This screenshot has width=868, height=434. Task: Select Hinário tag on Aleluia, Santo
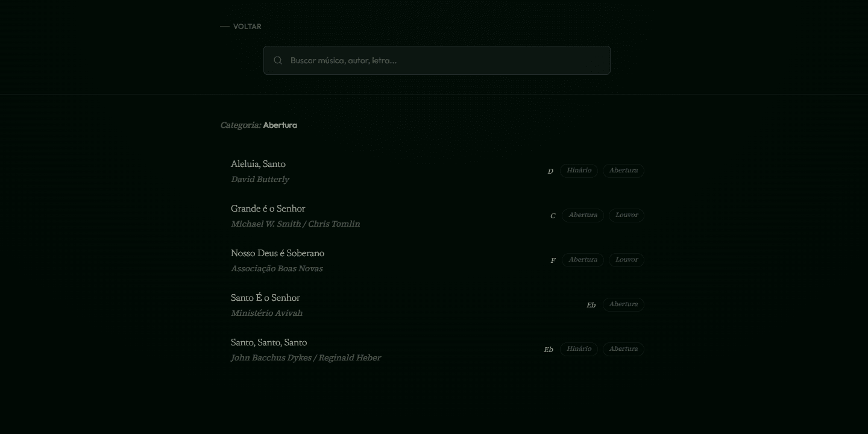579,171
